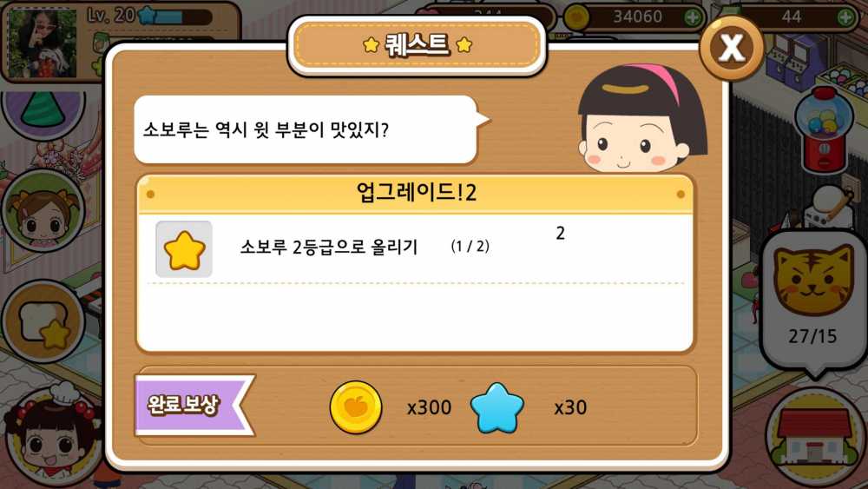
Task: Open the player profile photo
Action: (x=42, y=42)
